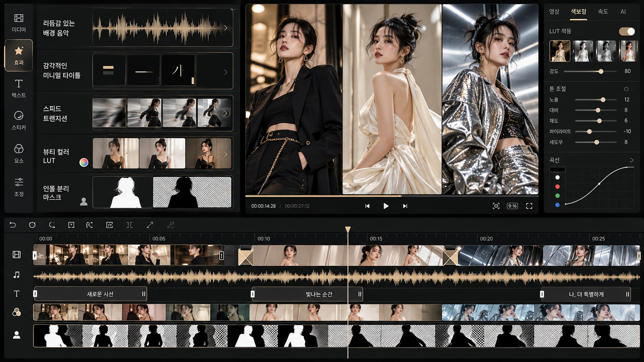
Task: Skip to next frame button
Action: pos(405,206)
